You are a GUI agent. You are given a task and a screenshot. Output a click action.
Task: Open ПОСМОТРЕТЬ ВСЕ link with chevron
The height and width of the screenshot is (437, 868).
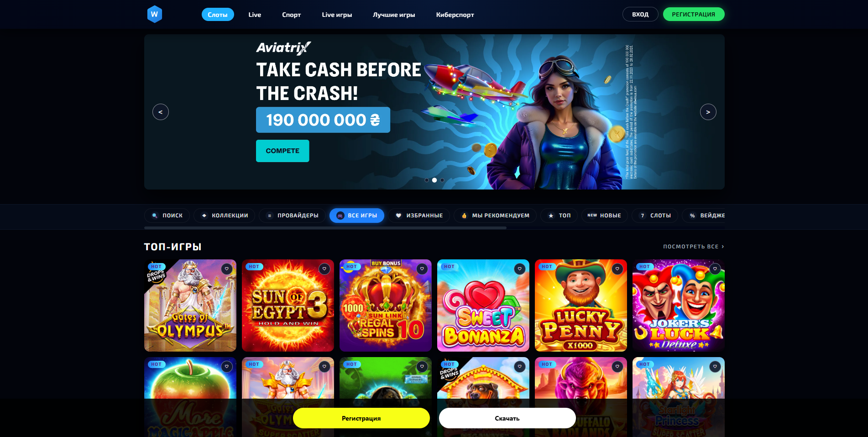[694, 247]
